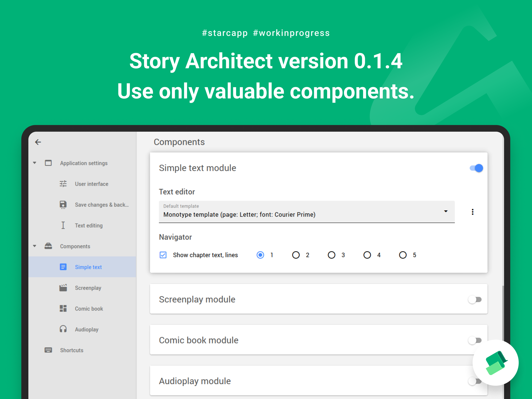Disable the Simple text module switch
The image size is (532, 399).
click(x=476, y=168)
